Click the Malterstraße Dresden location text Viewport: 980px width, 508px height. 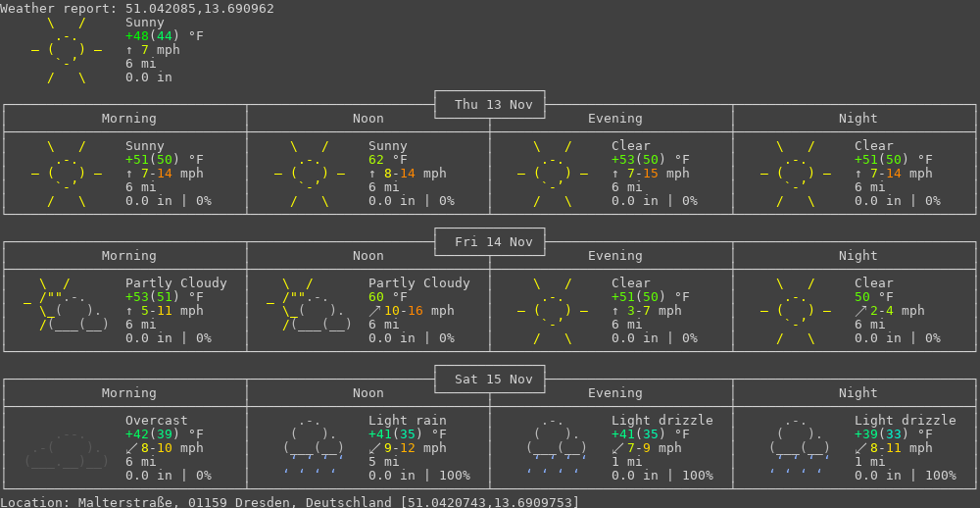(290, 502)
